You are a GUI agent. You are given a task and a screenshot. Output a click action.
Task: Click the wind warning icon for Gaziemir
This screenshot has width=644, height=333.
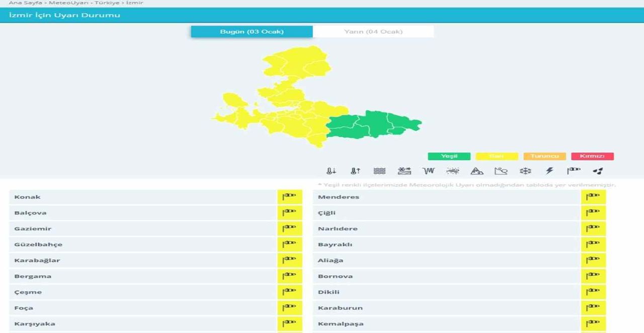pos(289,229)
